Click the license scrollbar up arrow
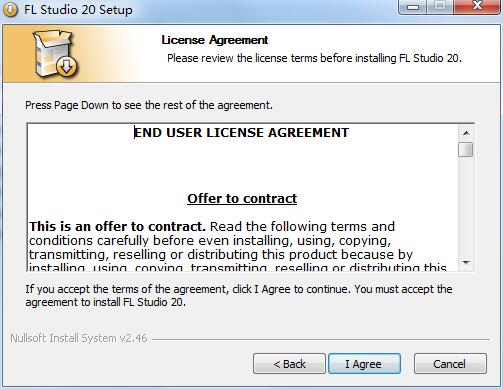This screenshot has height=389, width=503. 466,133
